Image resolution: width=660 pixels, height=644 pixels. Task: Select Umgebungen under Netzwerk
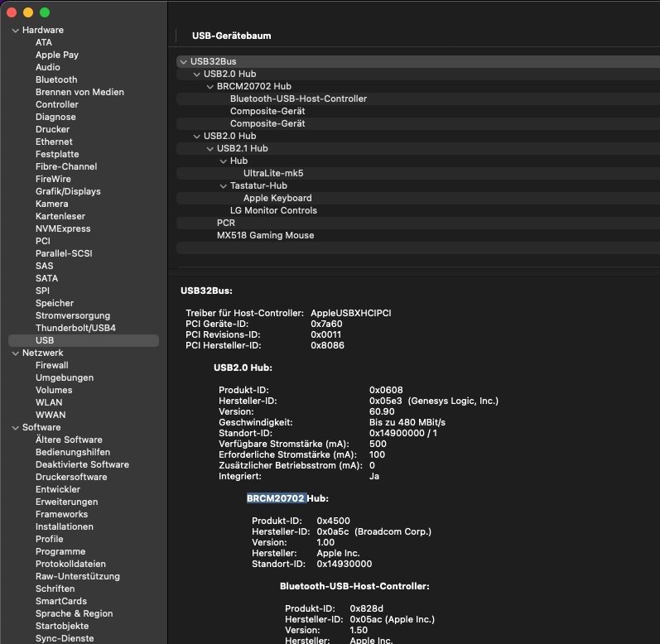click(65, 377)
